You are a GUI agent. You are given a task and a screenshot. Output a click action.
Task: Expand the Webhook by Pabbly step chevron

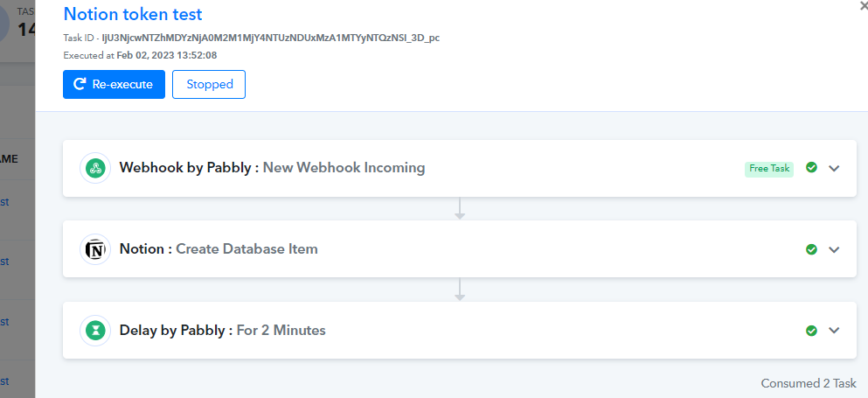pyautogui.click(x=834, y=169)
